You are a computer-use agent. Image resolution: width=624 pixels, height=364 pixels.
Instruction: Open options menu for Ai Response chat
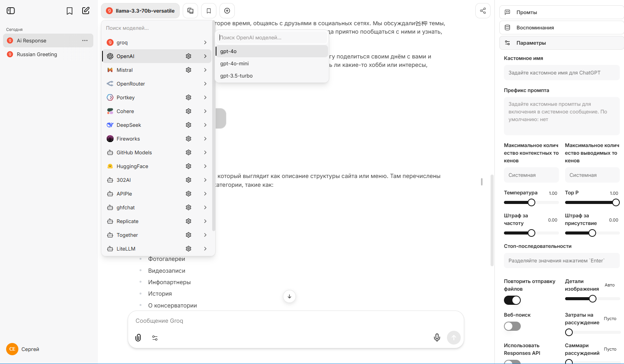pos(85,40)
